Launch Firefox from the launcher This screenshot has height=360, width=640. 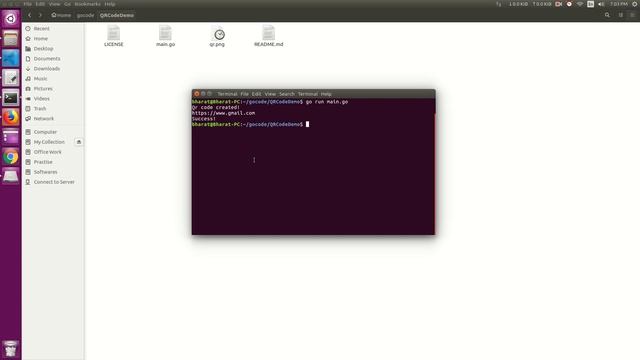pyautogui.click(x=11, y=117)
